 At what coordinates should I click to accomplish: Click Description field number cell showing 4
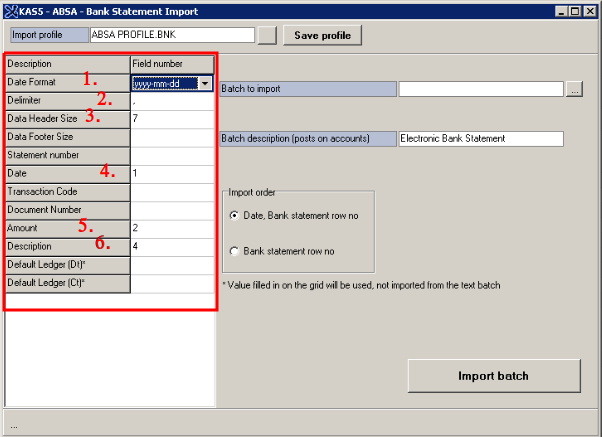tap(172, 247)
